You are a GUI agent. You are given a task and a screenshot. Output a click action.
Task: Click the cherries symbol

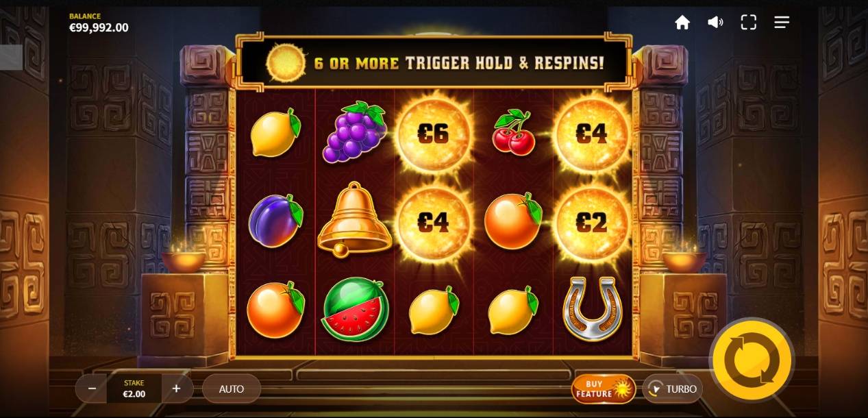click(513, 132)
